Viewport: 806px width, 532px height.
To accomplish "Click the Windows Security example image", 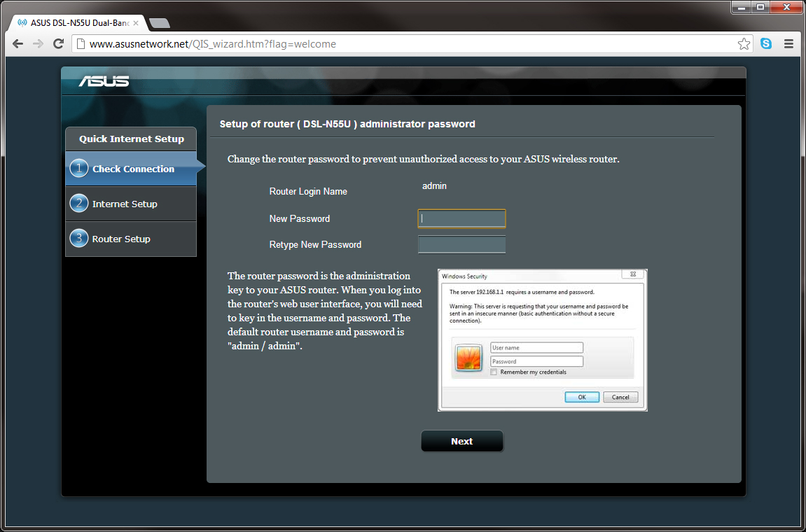I will pyautogui.click(x=542, y=339).
